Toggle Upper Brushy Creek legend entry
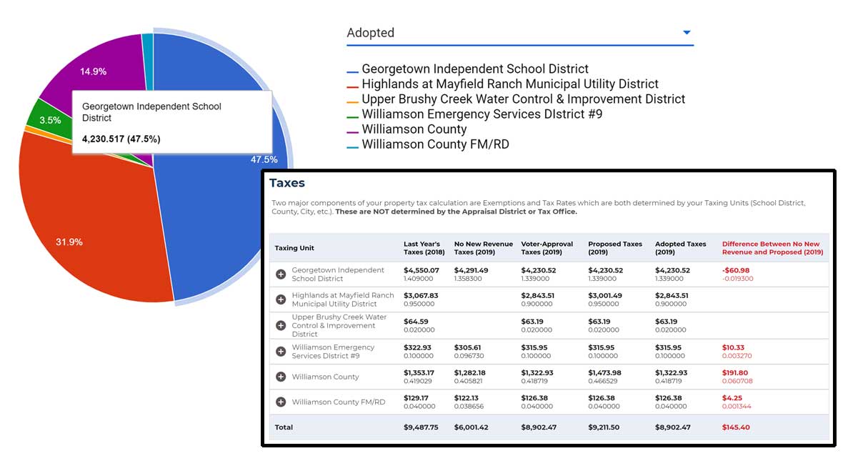The image size is (868, 471). [523, 99]
